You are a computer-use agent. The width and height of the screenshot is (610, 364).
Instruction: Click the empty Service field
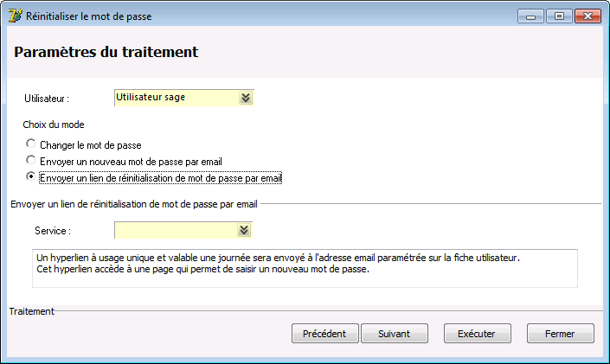(x=176, y=230)
